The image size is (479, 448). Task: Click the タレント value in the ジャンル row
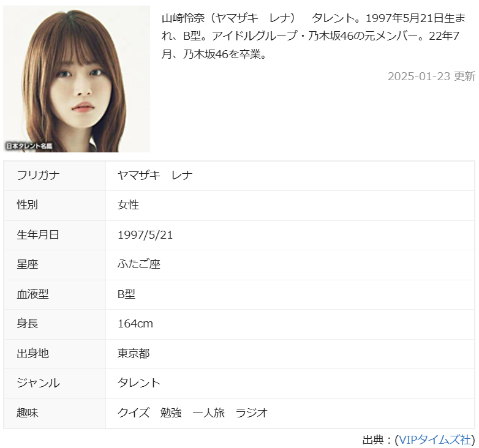(x=139, y=383)
